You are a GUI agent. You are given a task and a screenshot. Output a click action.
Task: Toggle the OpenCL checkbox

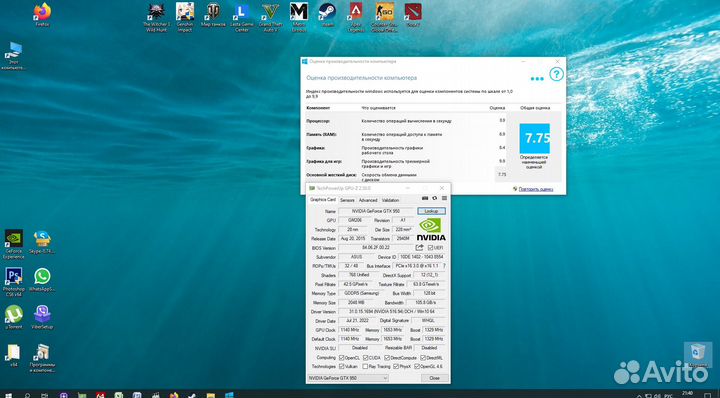tap(341, 358)
